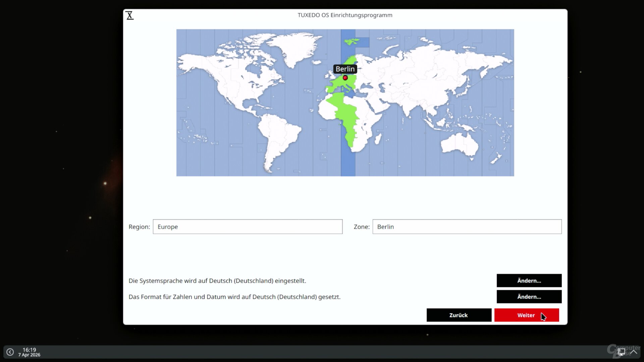Click the Berlin label on the map
The image size is (644, 362).
tap(345, 69)
